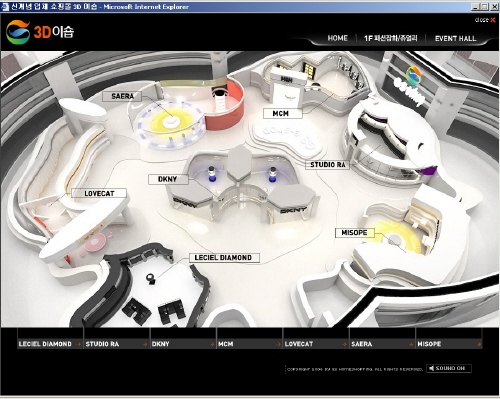500x399 pixels.
Task: Switch to the EVENT HALL tab
Action: (x=455, y=39)
